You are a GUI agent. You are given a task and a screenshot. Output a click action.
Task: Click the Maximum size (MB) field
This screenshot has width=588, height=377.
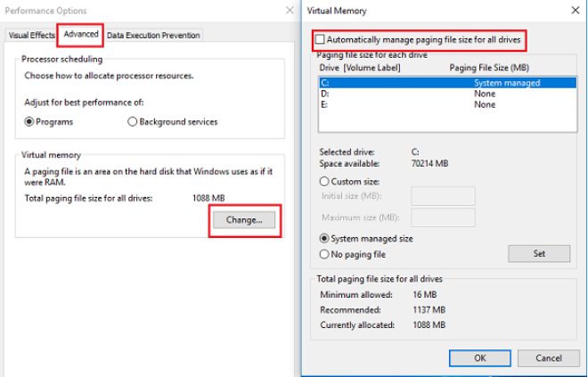coord(443,217)
